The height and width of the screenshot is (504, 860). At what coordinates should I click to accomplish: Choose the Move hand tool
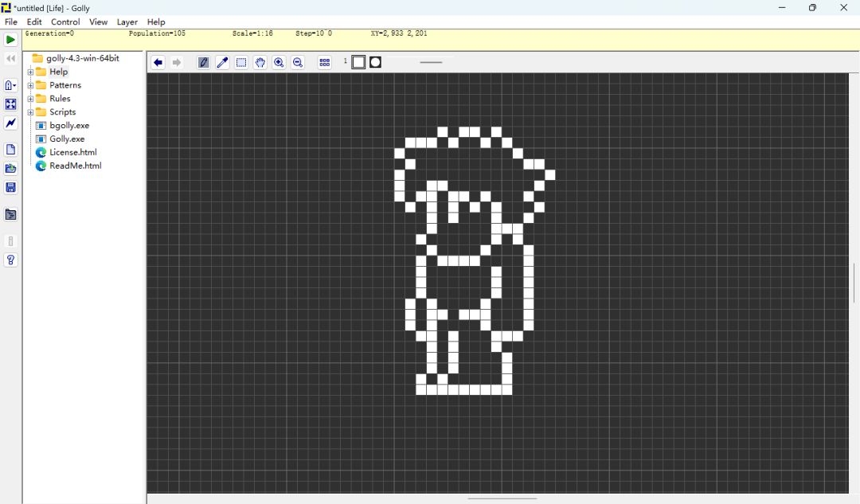[260, 63]
